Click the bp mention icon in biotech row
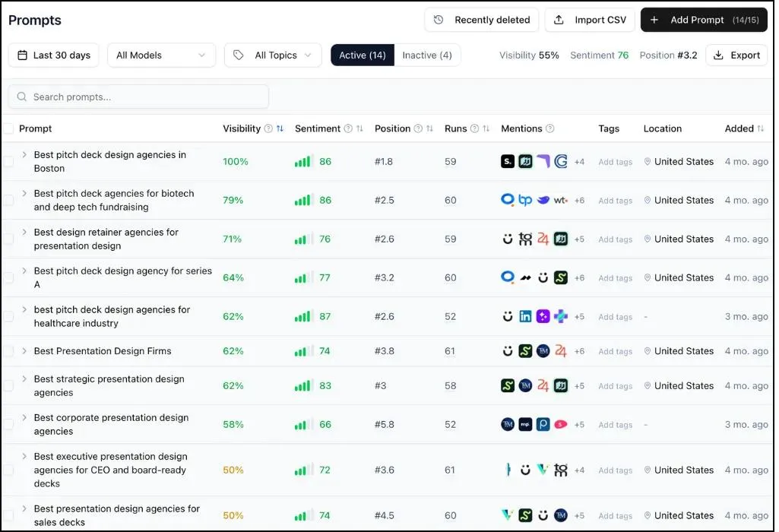The height and width of the screenshot is (532, 779). point(525,200)
